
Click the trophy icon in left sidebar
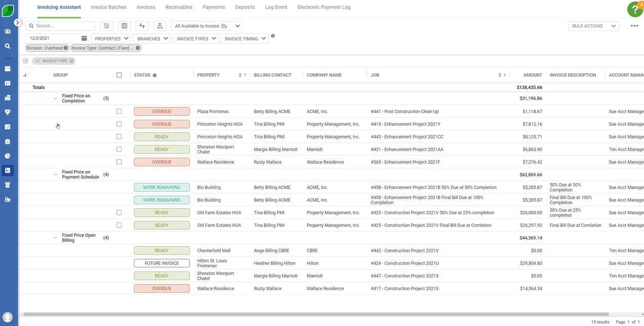pyautogui.click(x=7, y=112)
